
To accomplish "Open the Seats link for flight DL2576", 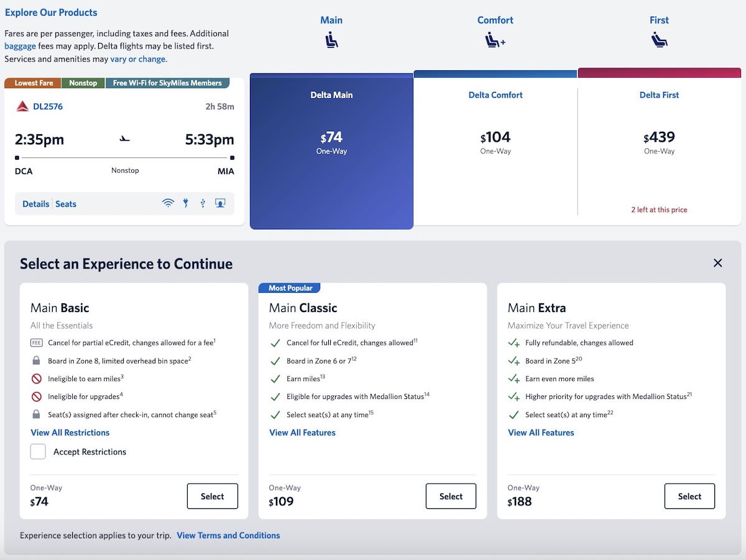I will [66, 204].
